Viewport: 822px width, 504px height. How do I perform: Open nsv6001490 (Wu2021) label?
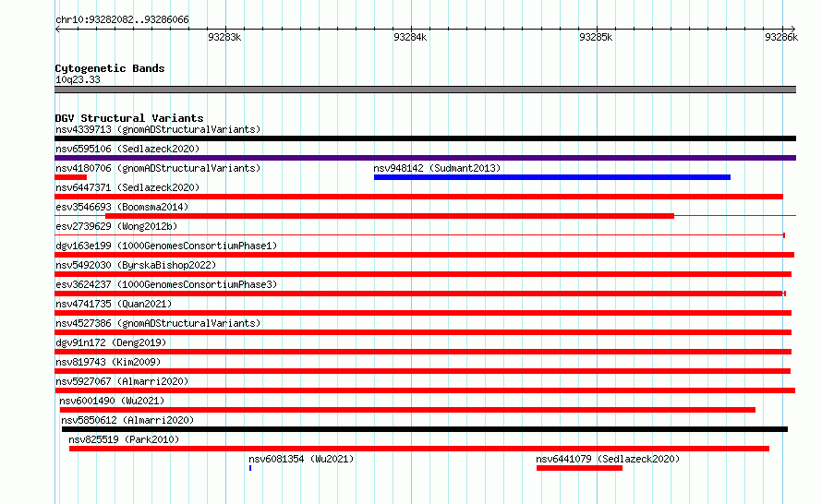pos(112,401)
